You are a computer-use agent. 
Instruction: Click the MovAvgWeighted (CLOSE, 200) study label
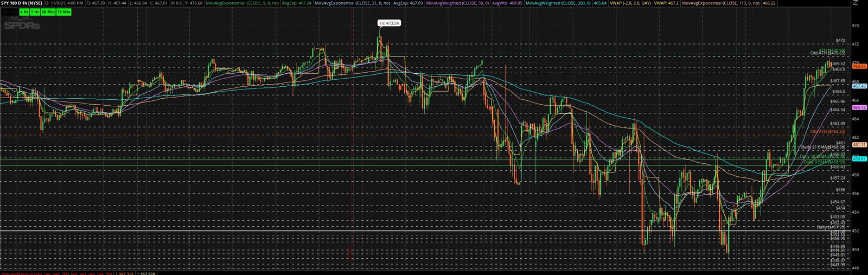click(558, 3)
